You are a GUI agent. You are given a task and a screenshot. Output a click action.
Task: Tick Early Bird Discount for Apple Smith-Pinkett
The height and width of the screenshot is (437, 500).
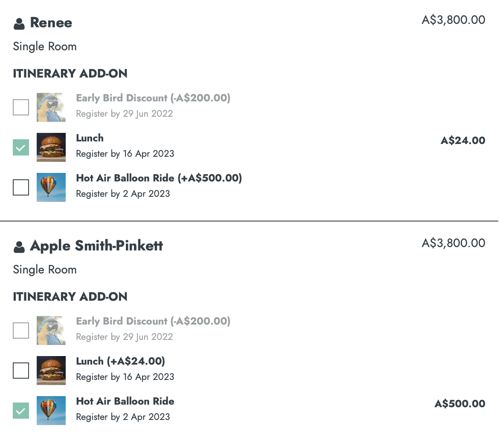[21, 330]
